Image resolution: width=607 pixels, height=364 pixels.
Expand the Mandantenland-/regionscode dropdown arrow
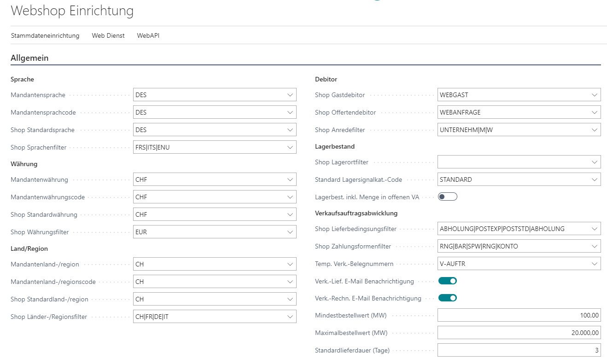pos(290,282)
